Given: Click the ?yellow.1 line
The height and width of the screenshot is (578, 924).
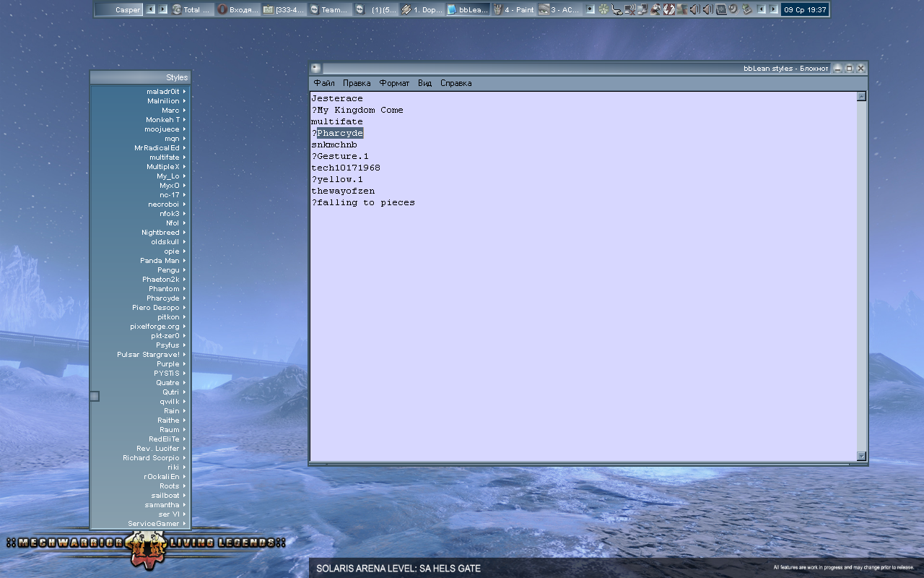Looking at the screenshot, I should (x=337, y=179).
